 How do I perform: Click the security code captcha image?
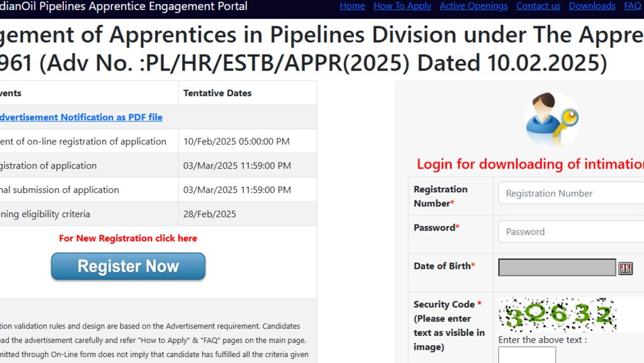pyautogui.click(x=557, y=315)
